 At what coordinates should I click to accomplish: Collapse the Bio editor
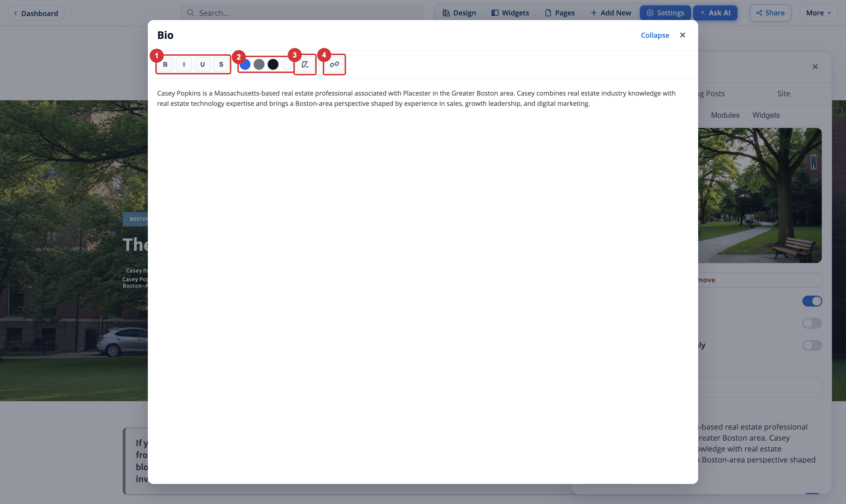[655, 35]
